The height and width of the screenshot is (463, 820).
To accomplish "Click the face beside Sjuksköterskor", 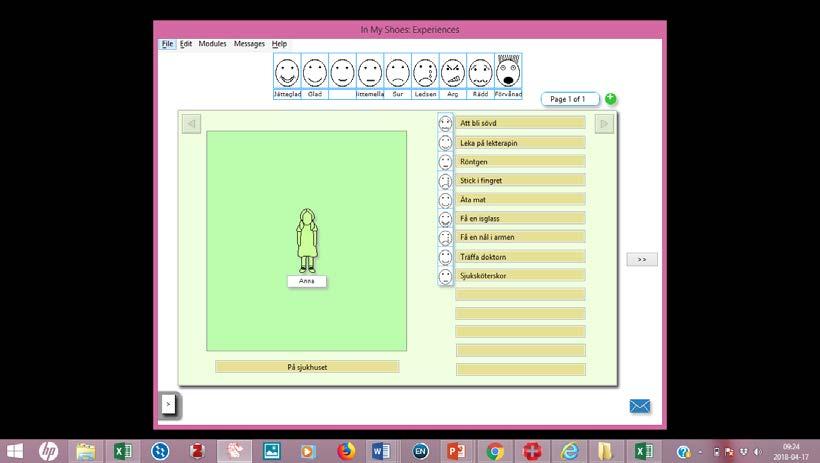I will pos(445,276).
